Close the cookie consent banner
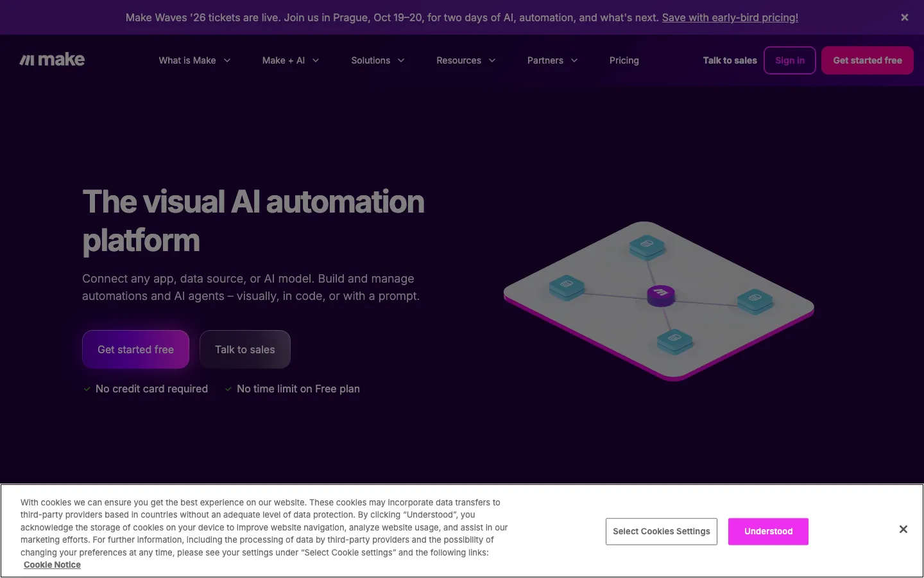This screenshot has width=924, height=578. [x=903, y=529]
